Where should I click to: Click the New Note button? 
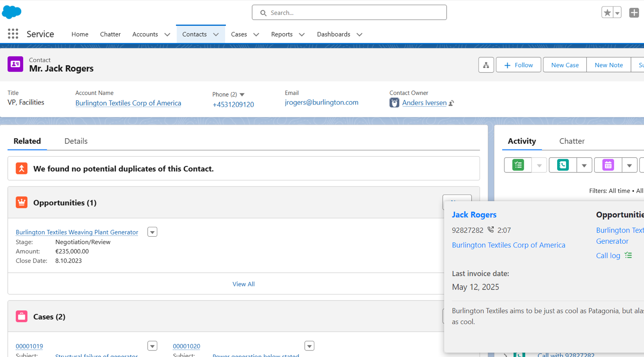click(608, 65)
